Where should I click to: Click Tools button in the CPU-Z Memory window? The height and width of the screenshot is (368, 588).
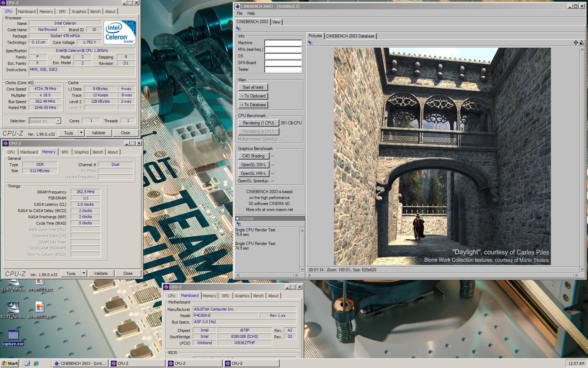click(71, 273)
